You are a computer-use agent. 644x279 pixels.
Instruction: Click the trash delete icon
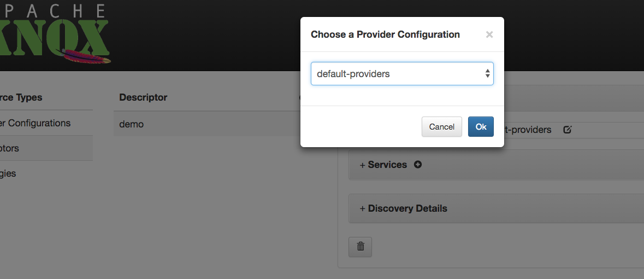[361, 246]
